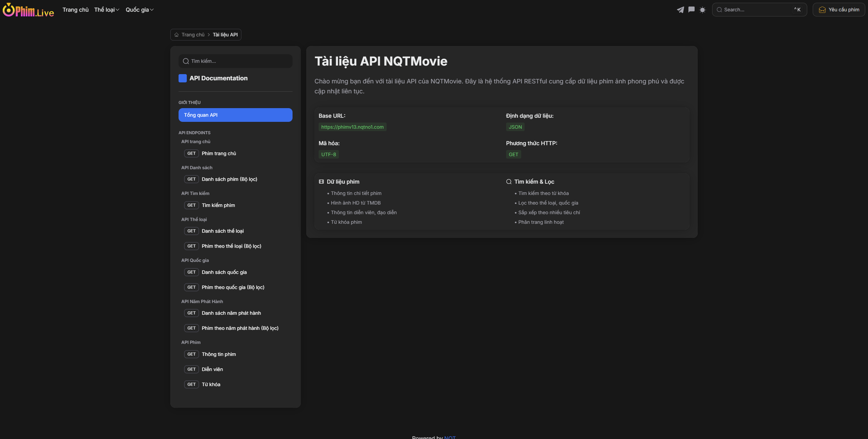Click the film icon beside Dữ liệu phim
868x439 pixels.
coord(321,182)
